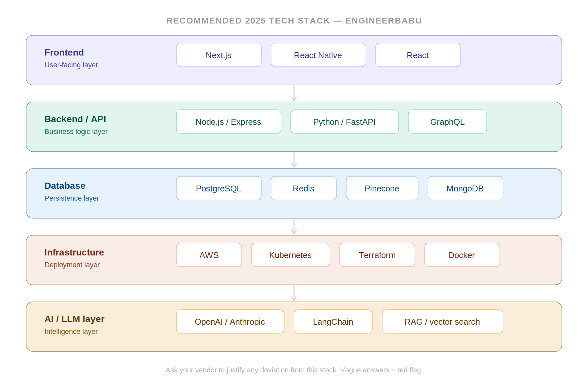The image size is (588, 392).
Task: Select the Deployment layer subtitle
Action: [x=72, y=265]
